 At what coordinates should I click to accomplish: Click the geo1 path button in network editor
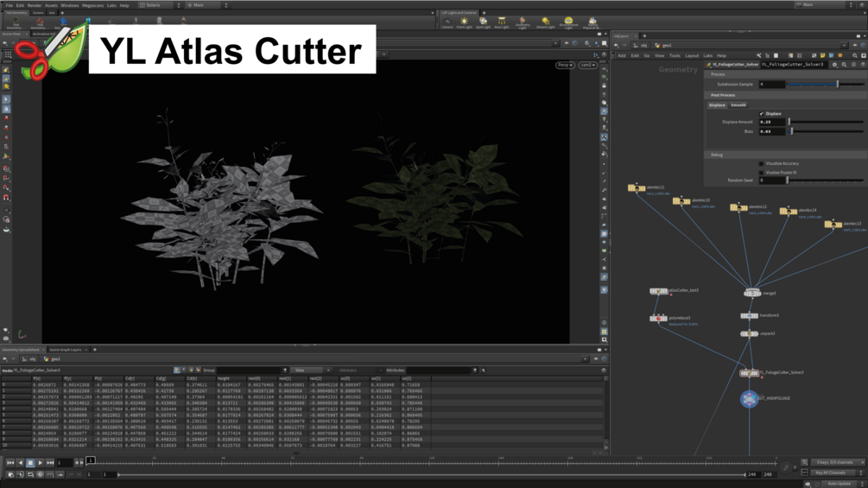pos(663,46)
